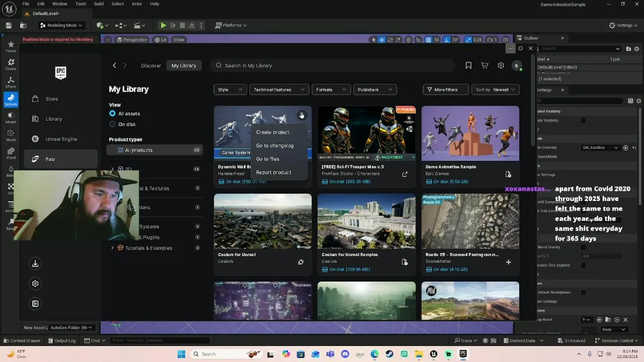This screenshot has width=644, height=362.
Task: Open the Actor menu
Action: click(137, 4)
